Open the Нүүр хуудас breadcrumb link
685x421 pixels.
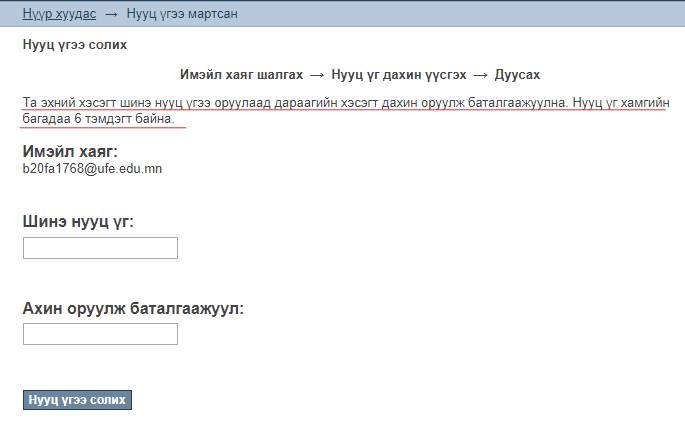(59, 14)
